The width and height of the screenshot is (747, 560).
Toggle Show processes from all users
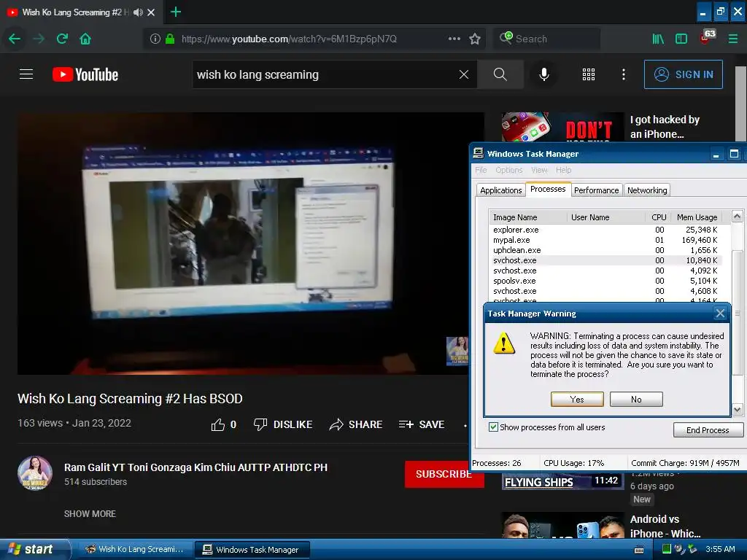(x=494, y=427)
